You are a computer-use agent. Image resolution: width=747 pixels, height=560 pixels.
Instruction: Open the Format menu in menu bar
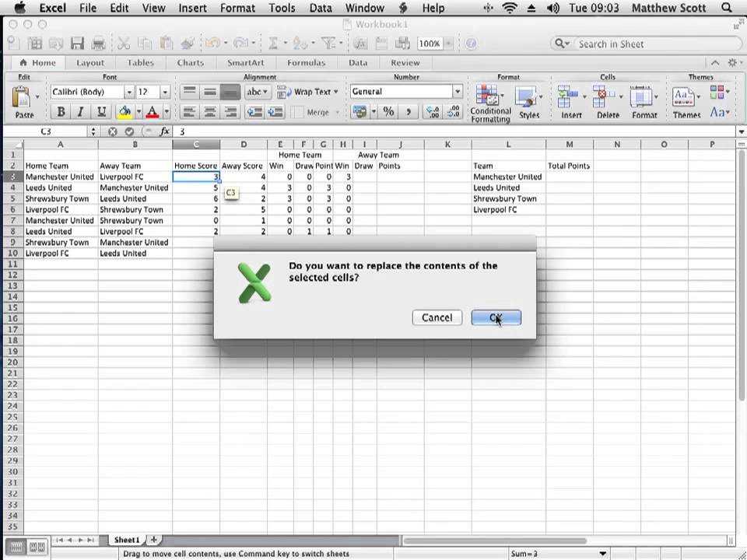237,8
